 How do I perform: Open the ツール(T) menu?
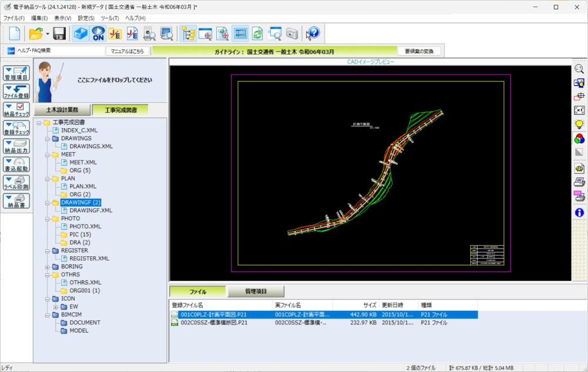coord(110,18)
